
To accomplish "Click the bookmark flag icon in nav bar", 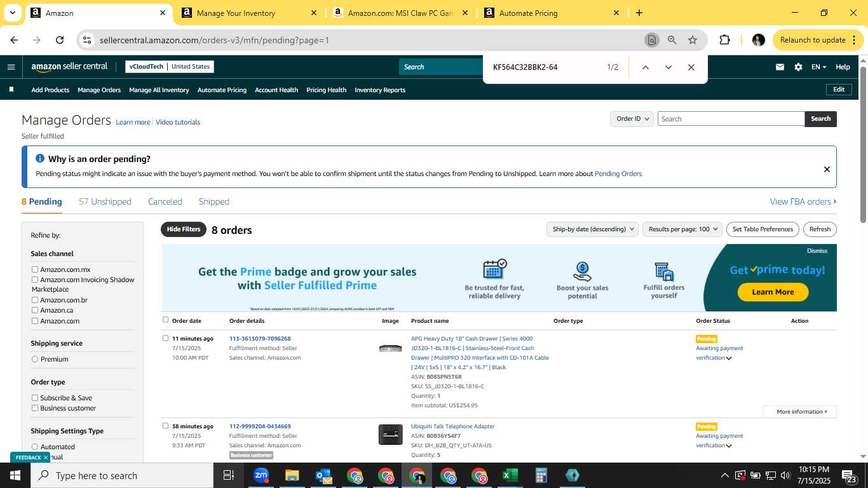I will click(x=11, y=90).
